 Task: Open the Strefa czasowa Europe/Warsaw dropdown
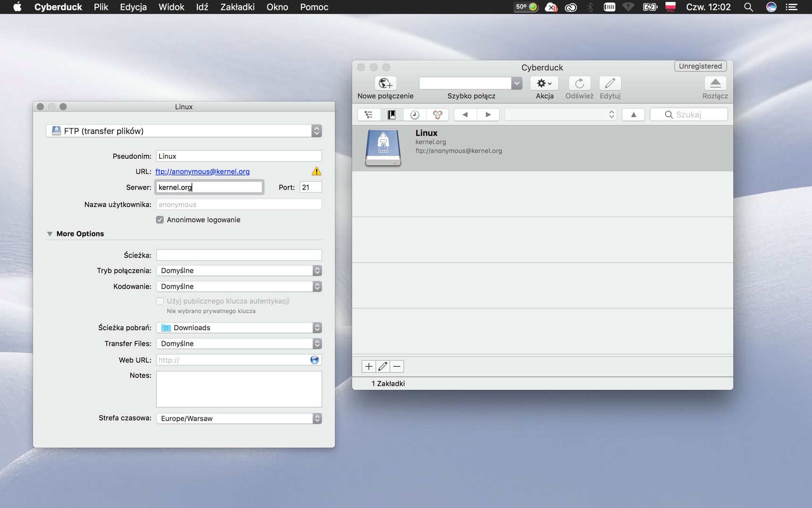[239, 418]
